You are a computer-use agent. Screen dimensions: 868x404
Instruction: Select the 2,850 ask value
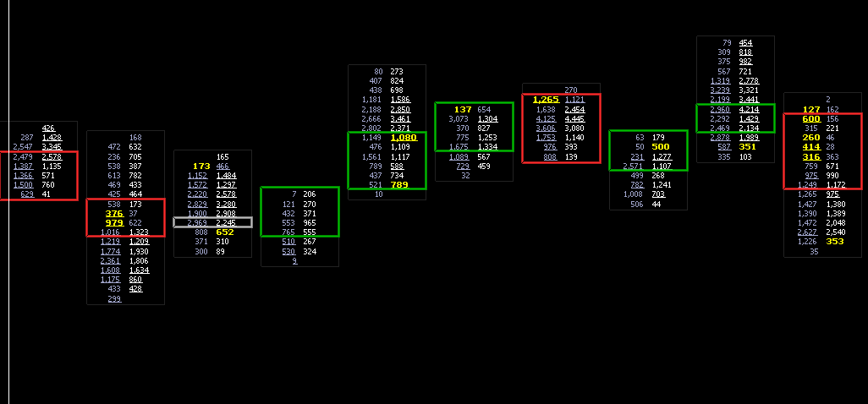tap(400, 109)
